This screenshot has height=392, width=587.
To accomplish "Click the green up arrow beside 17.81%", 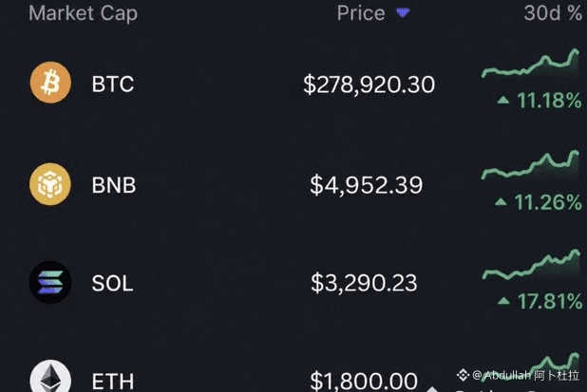I will [x=504, y=300].
